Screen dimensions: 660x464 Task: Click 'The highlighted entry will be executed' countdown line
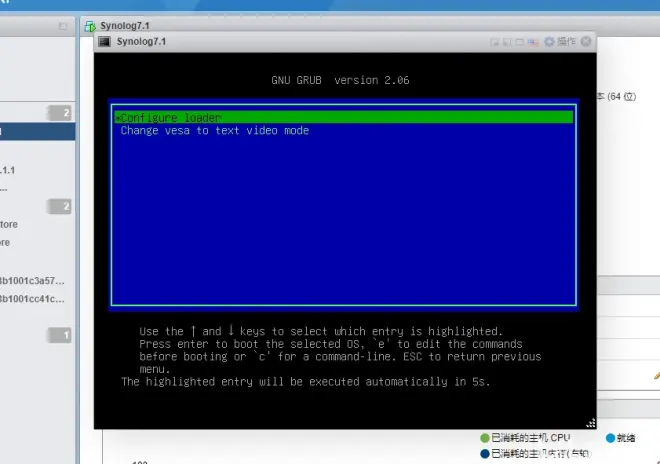click(306, 381)
